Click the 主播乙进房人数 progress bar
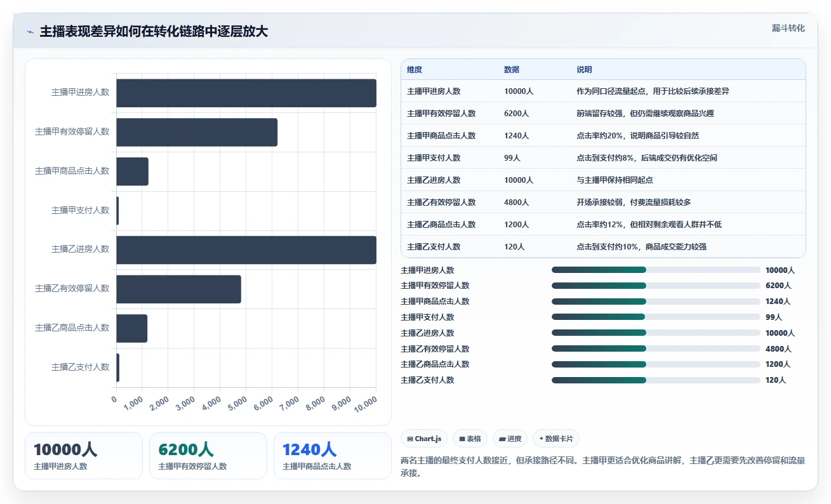The height and width of the screenshot is (504, 831). click(656, 333)
